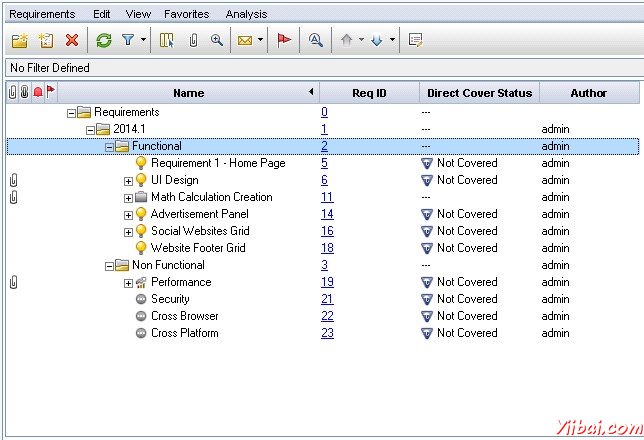Open the Requirements menu
Image resolution: width=644 pixels, height=440 pixels.
coord(42,14)
